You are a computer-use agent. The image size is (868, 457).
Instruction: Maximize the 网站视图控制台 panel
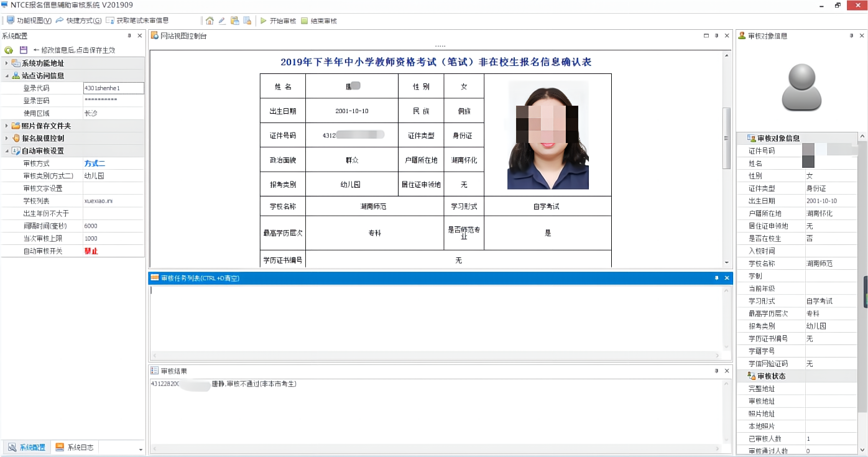point(706,36)
